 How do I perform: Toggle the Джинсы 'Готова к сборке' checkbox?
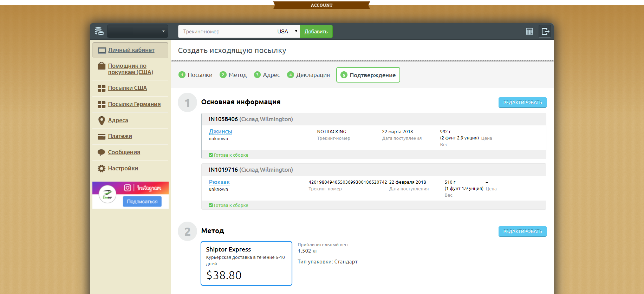tap(211, 155)
